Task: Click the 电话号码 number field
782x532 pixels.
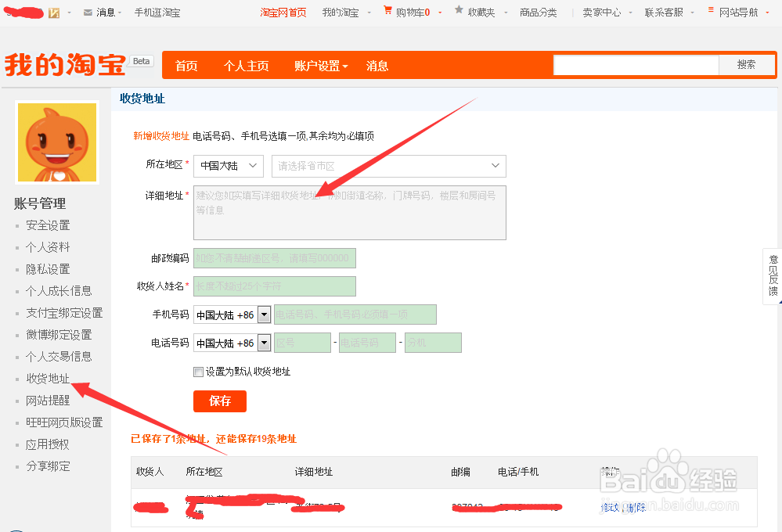Action: point(367,343)
